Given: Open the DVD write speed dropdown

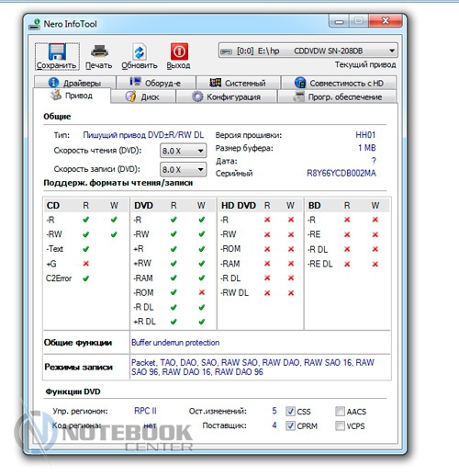Looking at the screenshot, I should pyautogui.click(x=184, y=169).
